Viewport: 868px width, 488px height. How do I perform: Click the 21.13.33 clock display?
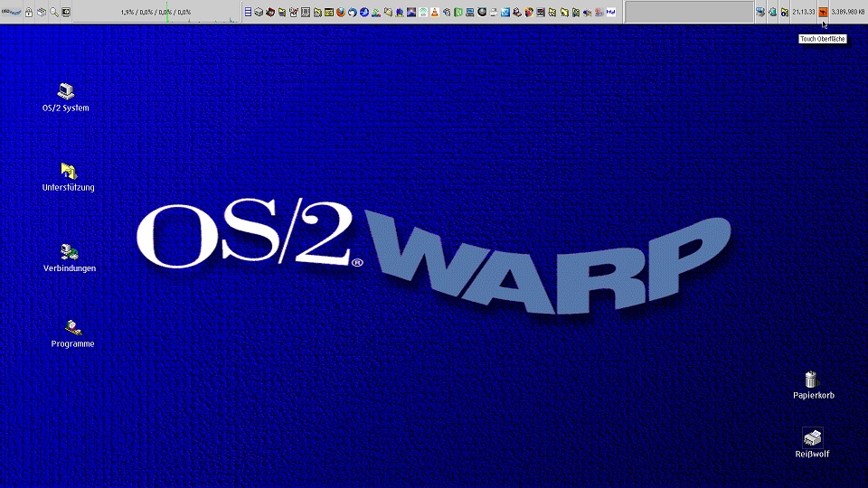click(x=803, y=12)
